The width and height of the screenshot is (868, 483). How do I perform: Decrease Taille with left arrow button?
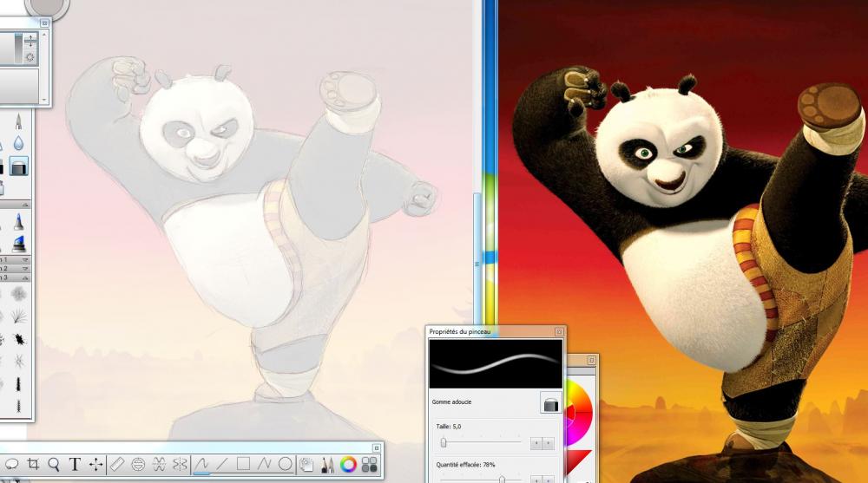(x=536, y=443)
